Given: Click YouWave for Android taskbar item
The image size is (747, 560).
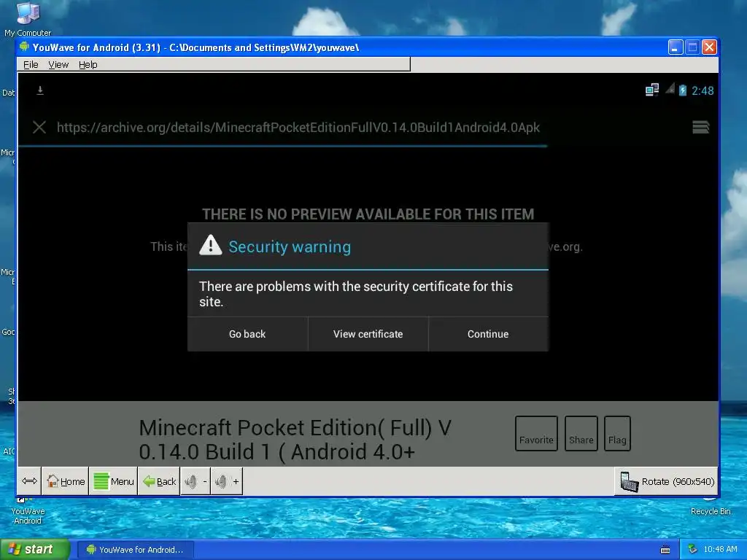Looking at the screenshot, I should point(136,550).
